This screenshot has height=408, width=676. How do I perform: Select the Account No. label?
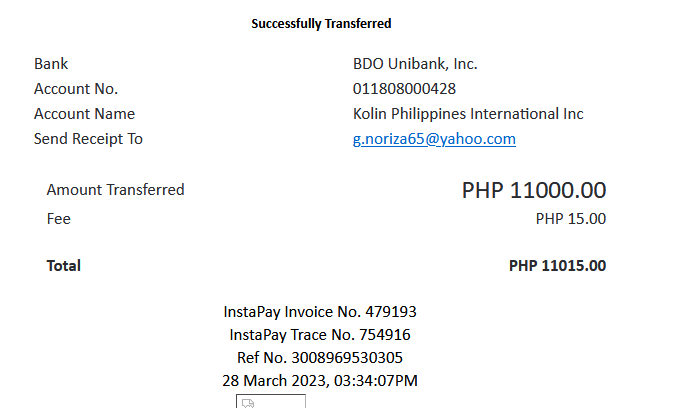[76, 89]
